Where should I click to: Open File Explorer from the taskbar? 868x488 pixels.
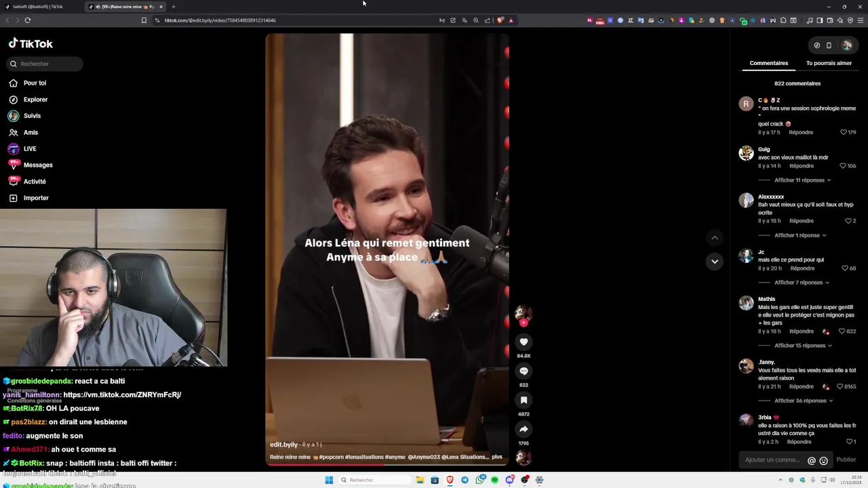coord(420,480)
